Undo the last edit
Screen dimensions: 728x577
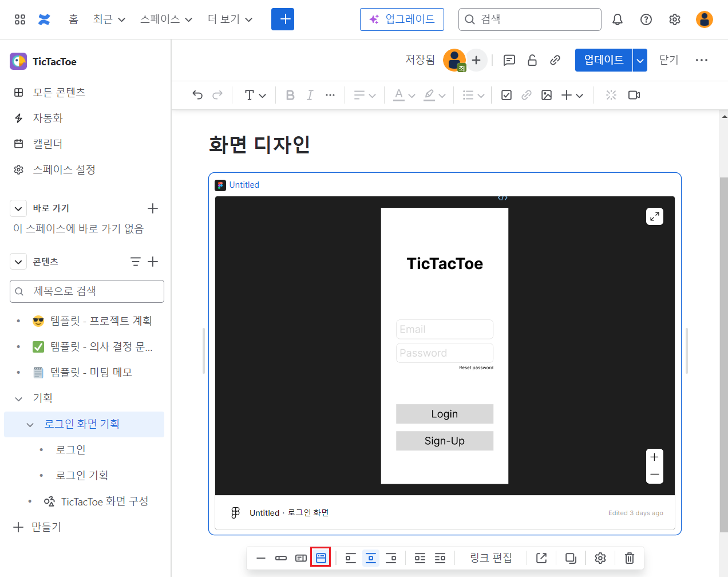197,95
